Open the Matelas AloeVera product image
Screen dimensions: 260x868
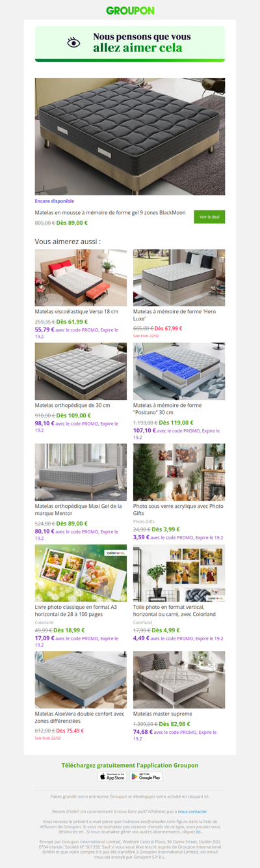click(81, 680)
